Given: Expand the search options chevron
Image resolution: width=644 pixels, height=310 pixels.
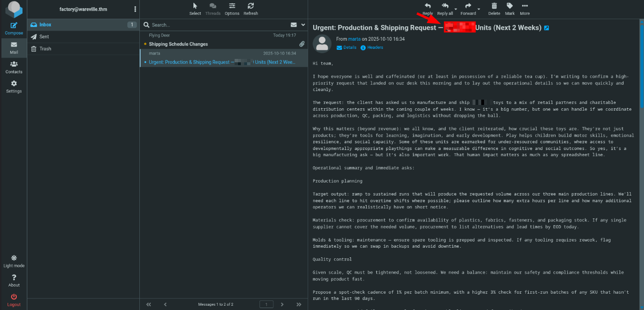Looking at the screenshot, I should tap(303, 25).
